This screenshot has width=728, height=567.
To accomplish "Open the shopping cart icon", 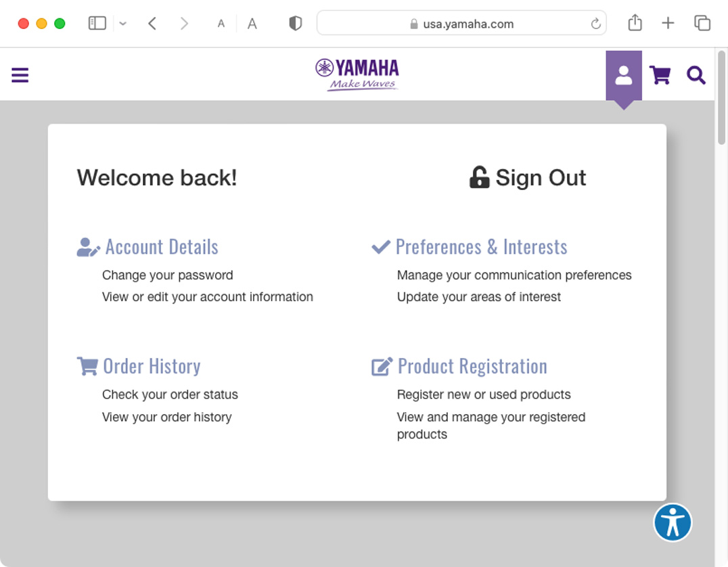I will point(660,75).
